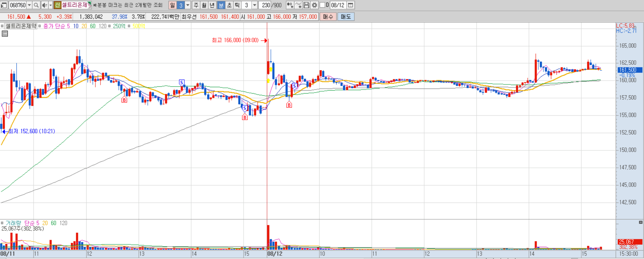The width and height of the screenshot is (644, 259).
Task: Select the 초 (second) chart
Action: click(x=229, y=5)
